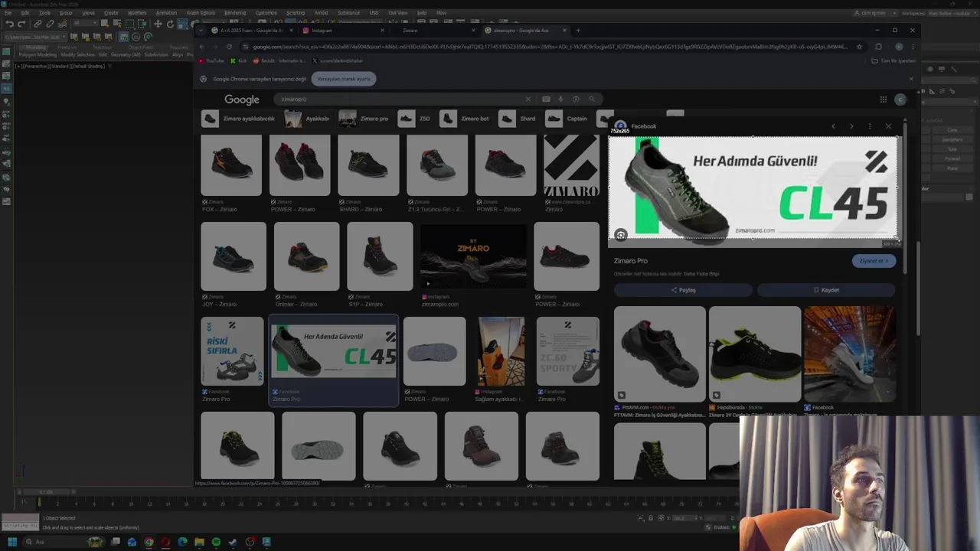The height and width of the screenshot is (551, 980).
Task: Click the Kaydet button
Action: 826,290
